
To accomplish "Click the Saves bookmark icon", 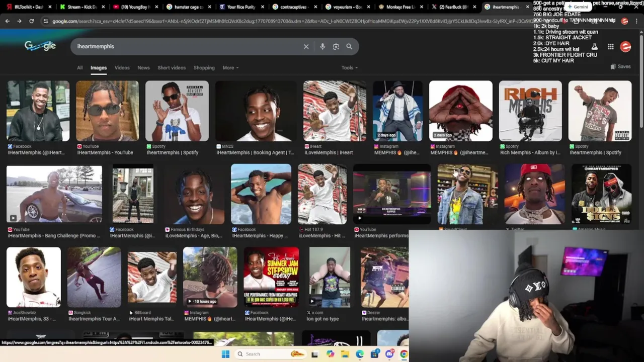I will click(x=613, y=66).
